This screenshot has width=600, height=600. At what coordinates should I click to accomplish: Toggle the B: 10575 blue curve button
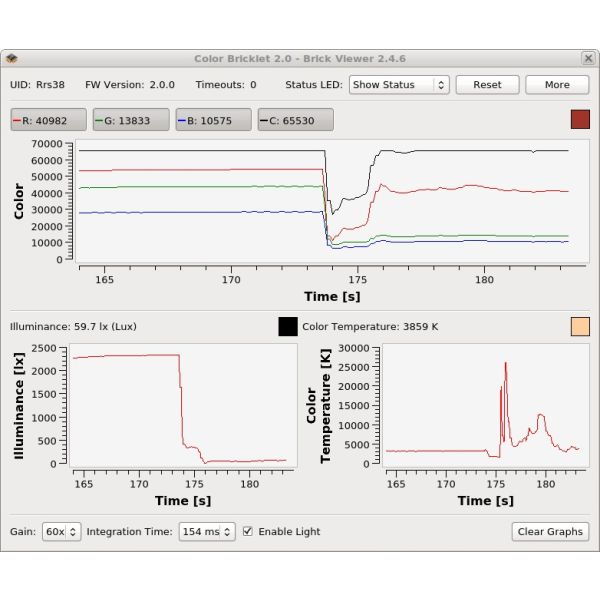[214, 120]
